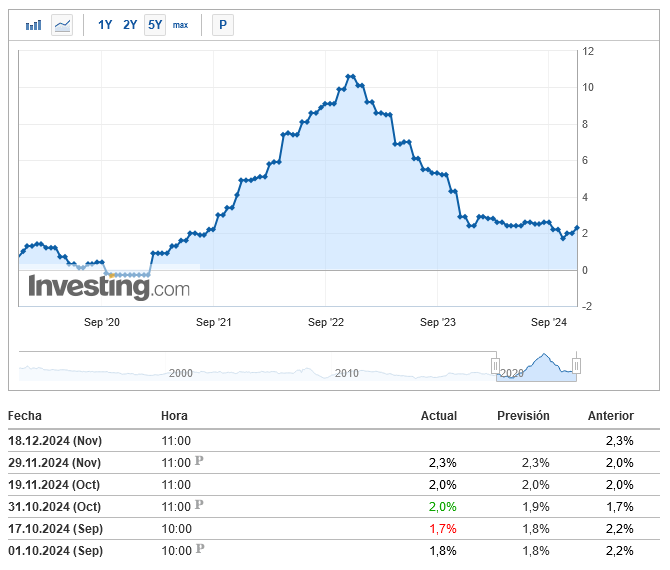Select the 31.10.2024 (Oct) row date
Screen dimensions: 670x570
55,507
